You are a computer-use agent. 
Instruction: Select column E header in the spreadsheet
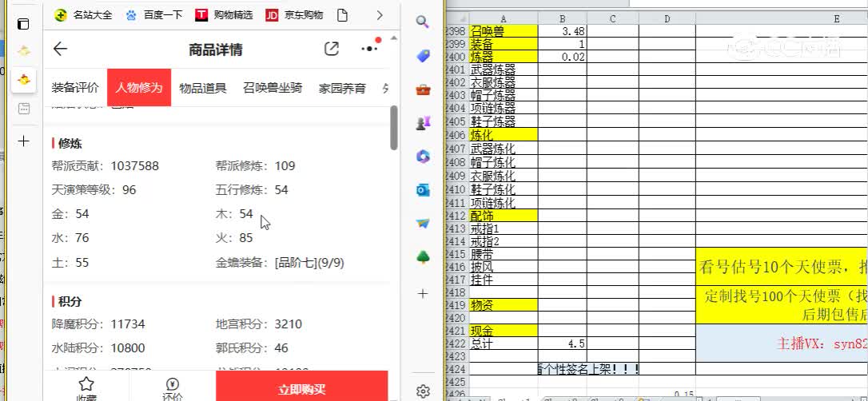(782, 19)
